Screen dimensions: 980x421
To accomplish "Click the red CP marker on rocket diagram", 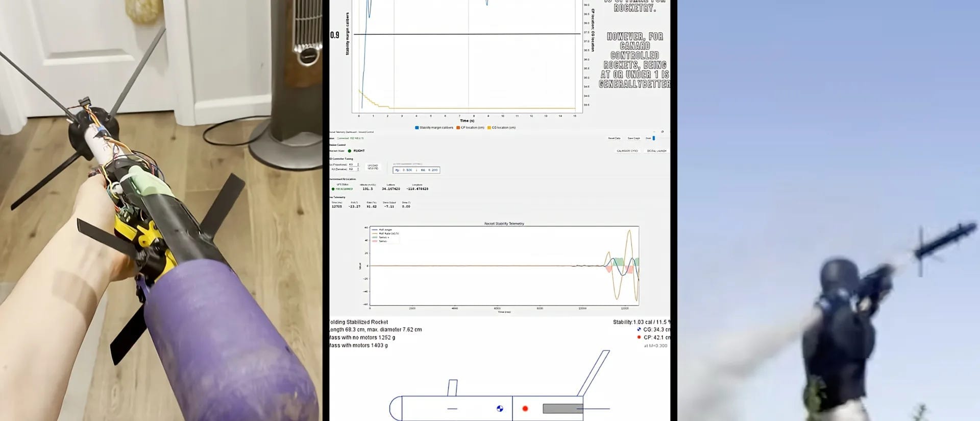I will pyautogui.click(x=525, y=408).
